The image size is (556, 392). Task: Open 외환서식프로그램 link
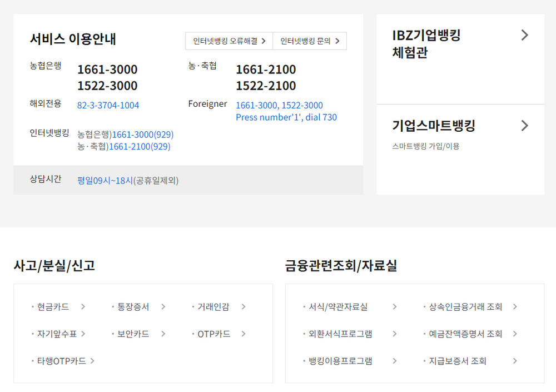point(340,334)
